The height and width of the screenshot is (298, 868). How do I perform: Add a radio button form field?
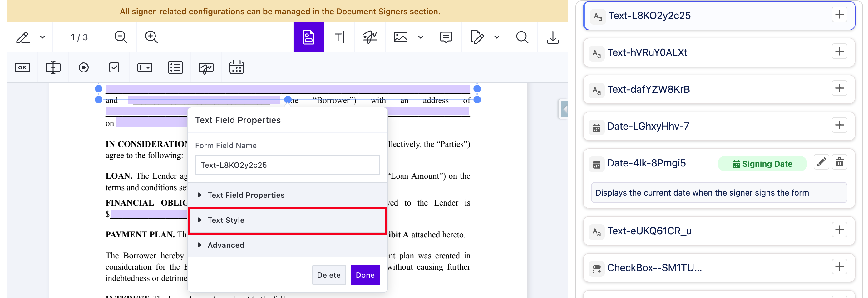click(x=84, y=67)
